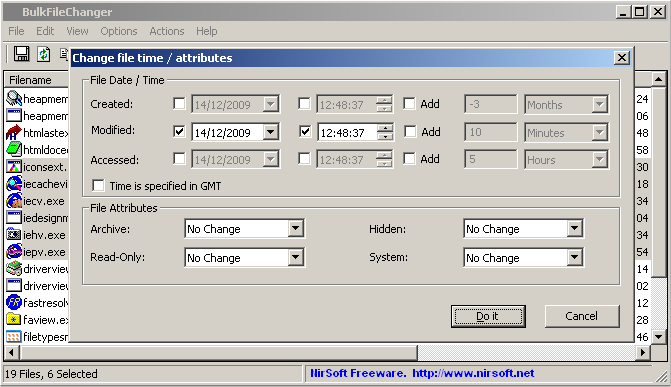
Task: Click the vertical scrollbar down arrow
Action: 659,336
